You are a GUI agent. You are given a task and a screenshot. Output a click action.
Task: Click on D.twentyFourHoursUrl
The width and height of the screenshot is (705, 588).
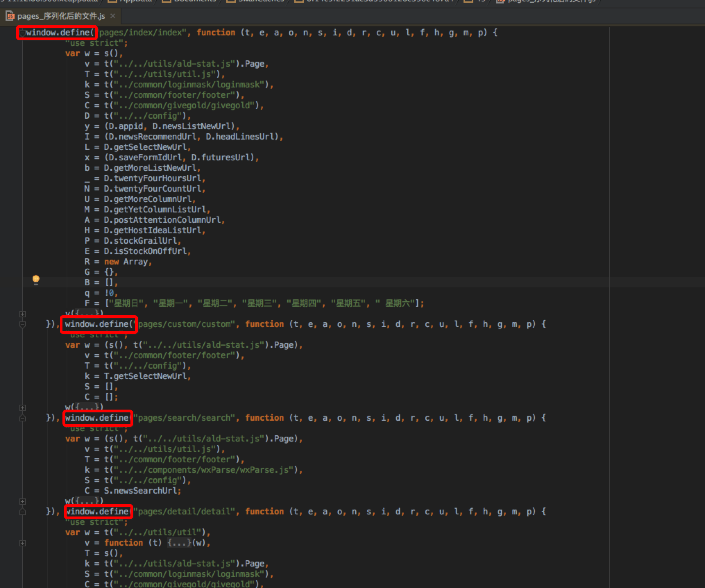[x=153, y=178]
